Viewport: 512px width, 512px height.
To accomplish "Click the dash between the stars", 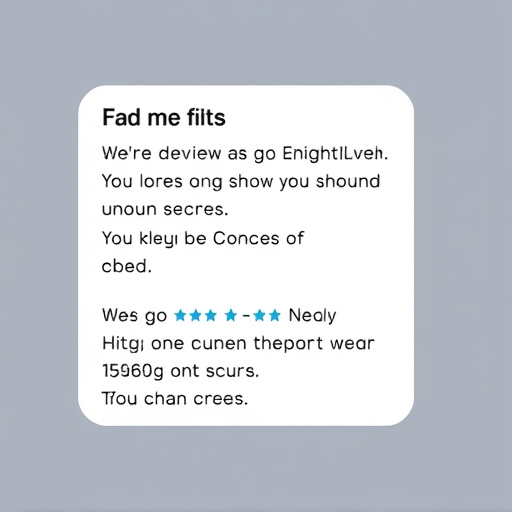I will click(x=246, y=315).
